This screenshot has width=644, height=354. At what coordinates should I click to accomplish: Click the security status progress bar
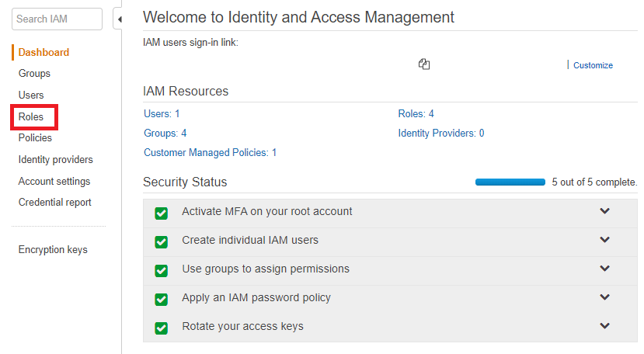[x=510, y=182]
